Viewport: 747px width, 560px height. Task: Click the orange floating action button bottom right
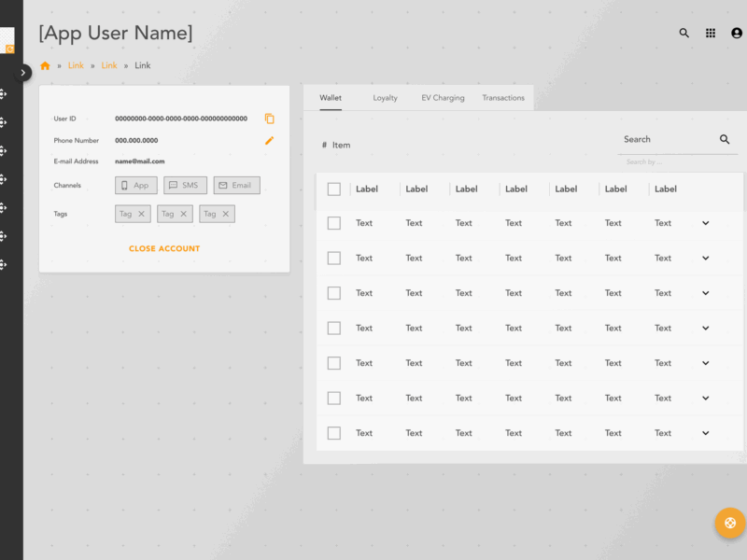click(729, 523)
